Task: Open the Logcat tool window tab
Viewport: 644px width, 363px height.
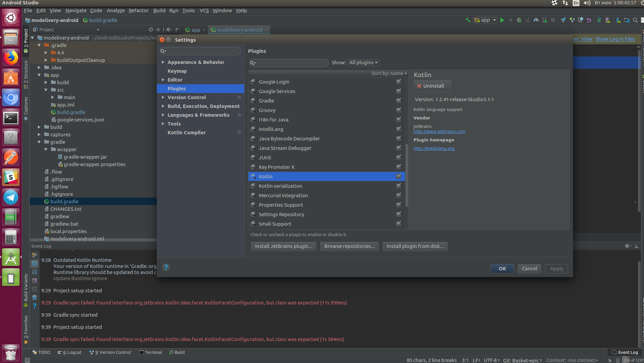Action: (x=70, y=352)
